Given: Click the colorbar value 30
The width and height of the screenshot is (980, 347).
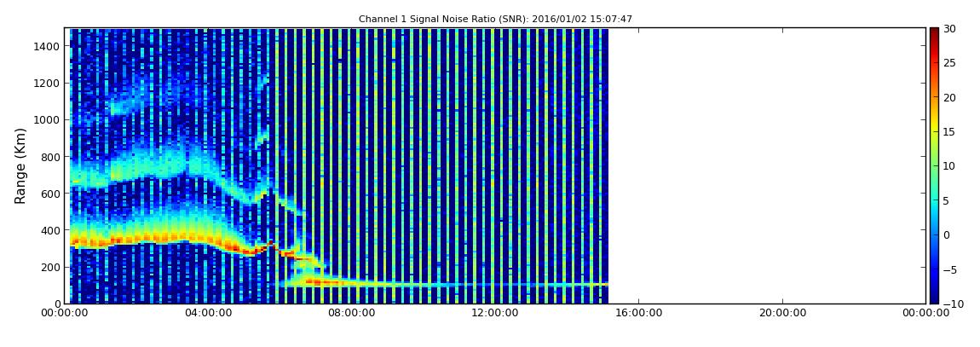Looking at the screenshot, I should [951, 29].
